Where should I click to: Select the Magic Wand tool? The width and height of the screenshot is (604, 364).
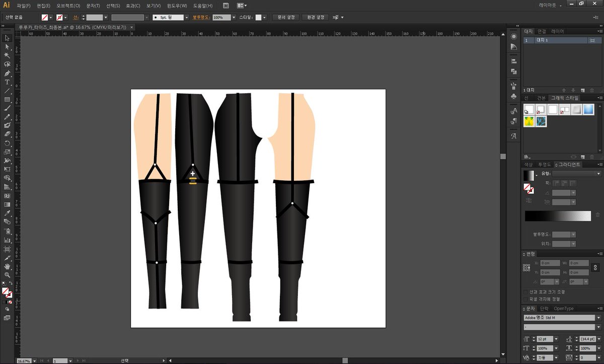(x=7, y=55)
